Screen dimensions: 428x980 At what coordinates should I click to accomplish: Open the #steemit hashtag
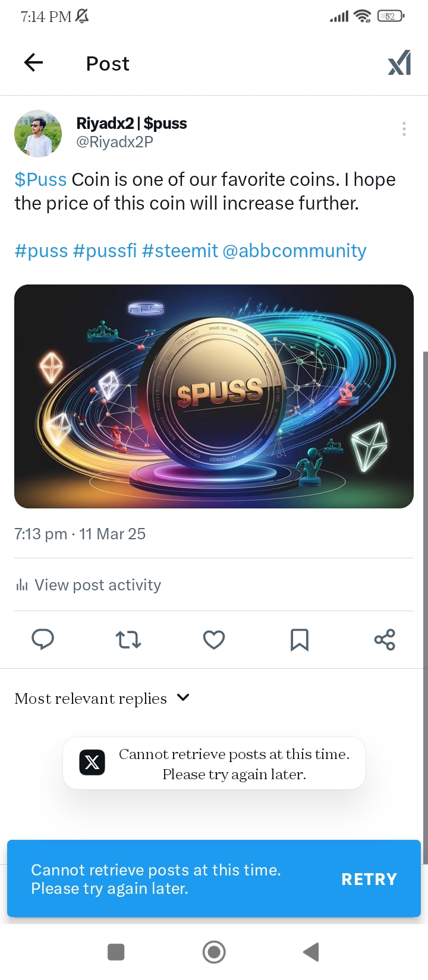coord(180,251)
